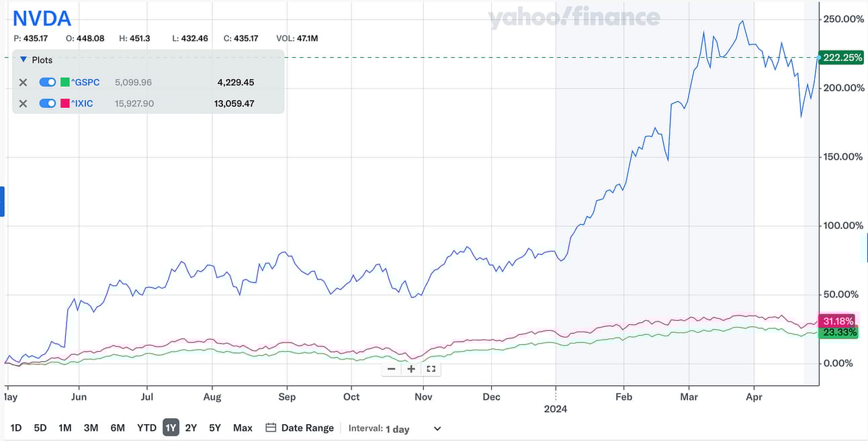Switch to the 1D range

tap(16, 428)
